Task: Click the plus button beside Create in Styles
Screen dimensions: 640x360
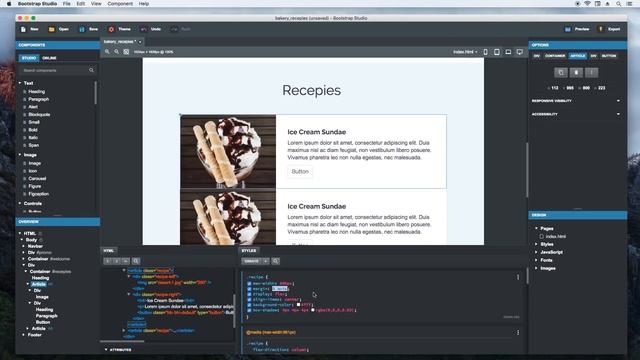Action: point(266,261)
